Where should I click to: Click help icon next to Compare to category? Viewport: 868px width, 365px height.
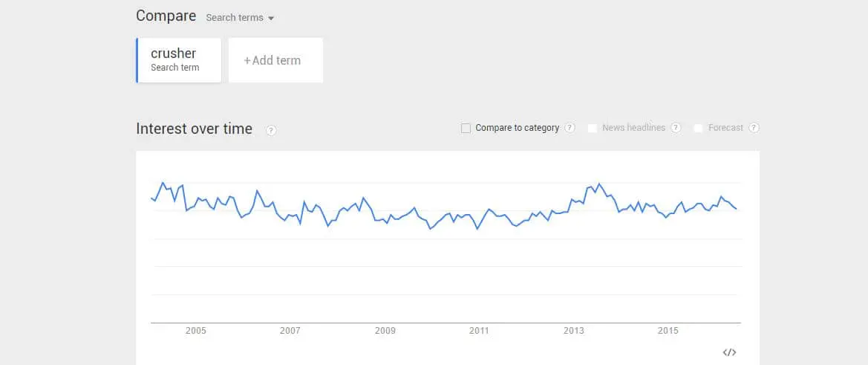[570, 128]
